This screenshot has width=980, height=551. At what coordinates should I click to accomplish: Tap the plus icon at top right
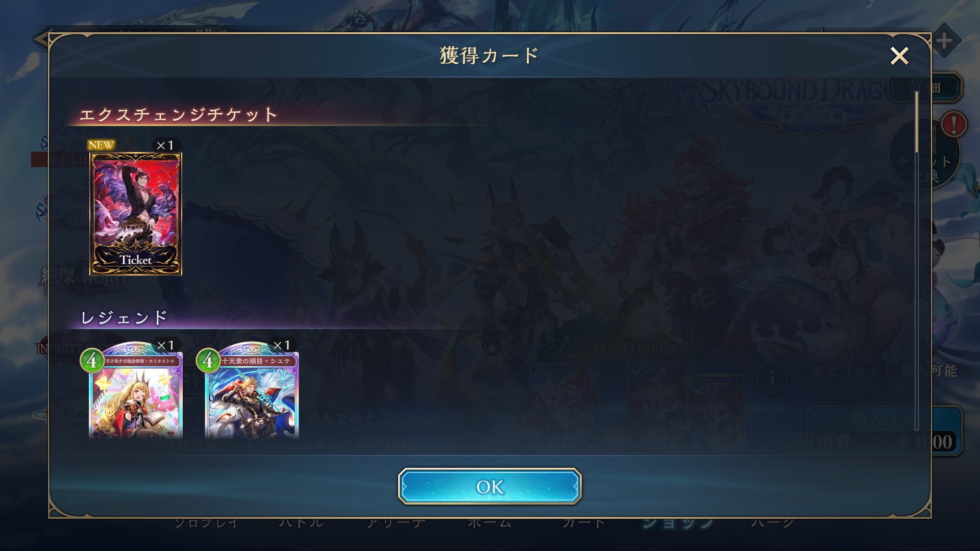[945, 41]
